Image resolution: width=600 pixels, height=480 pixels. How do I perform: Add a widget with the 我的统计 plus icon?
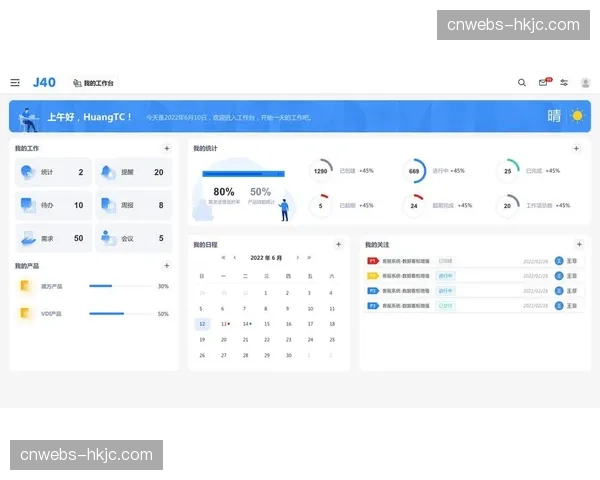point(579,148)
